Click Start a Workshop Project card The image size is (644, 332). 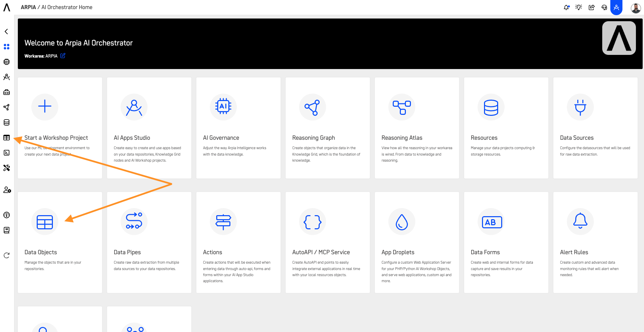[60, 128]
